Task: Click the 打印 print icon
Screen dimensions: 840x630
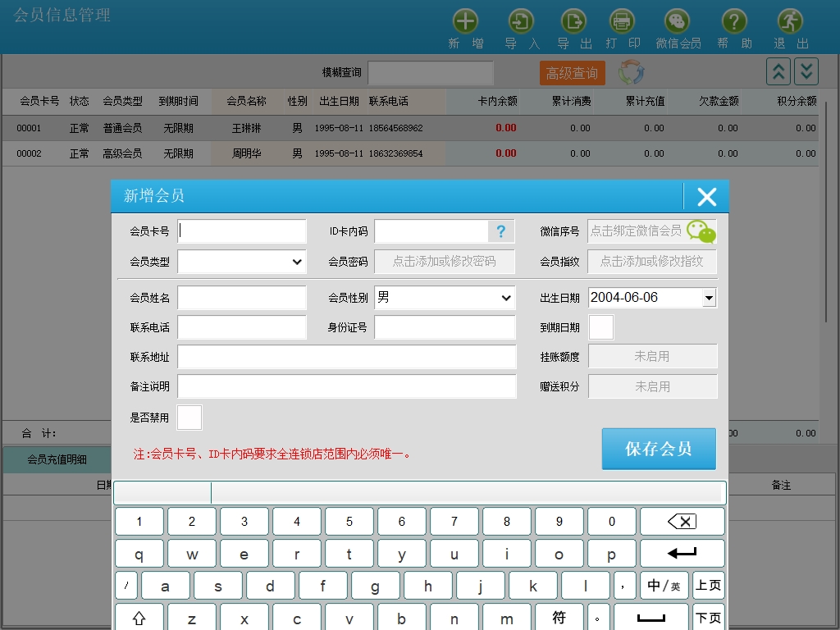Action: [x=622, y=22]
